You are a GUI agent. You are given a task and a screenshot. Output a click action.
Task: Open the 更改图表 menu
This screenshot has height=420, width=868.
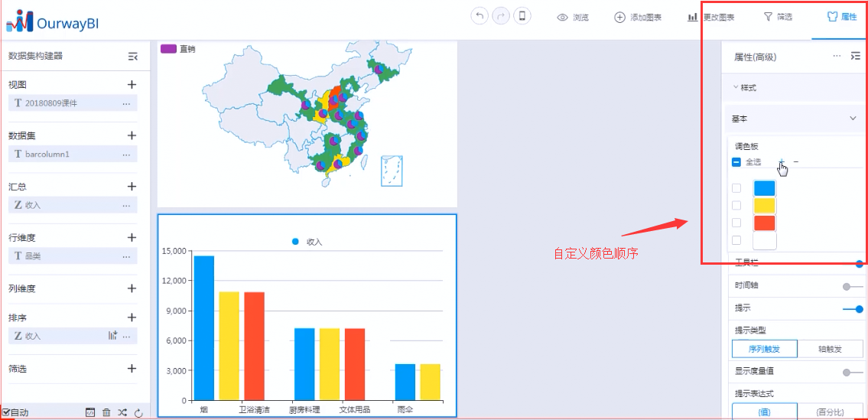point(710,17)
